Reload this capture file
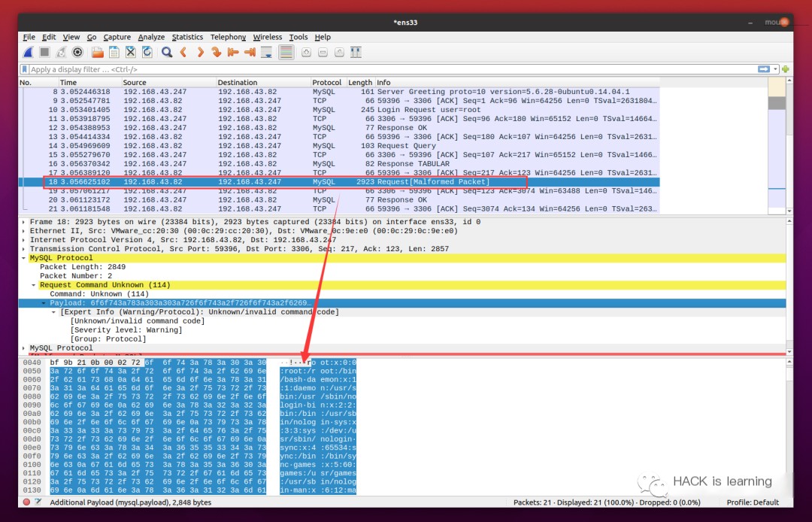 point(147,53)
